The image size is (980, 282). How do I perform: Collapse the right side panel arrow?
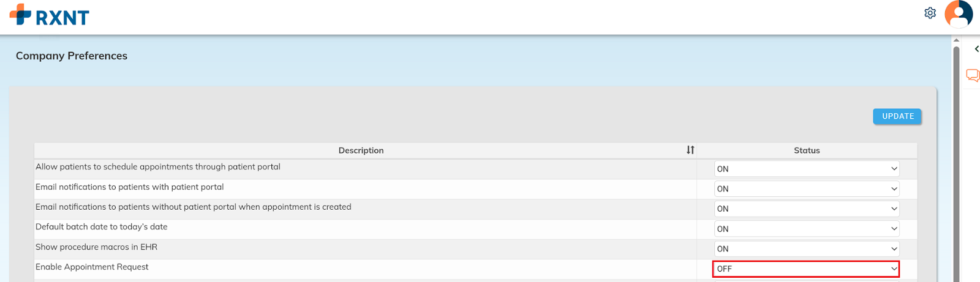tap(976, 49)
